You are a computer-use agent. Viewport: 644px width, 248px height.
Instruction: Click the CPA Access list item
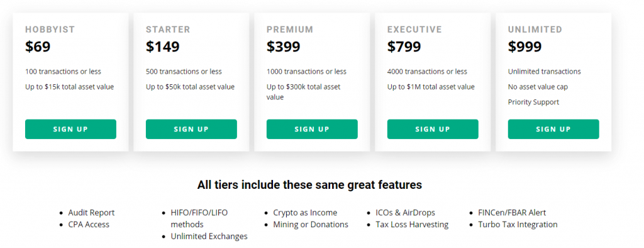click(89, 225)
